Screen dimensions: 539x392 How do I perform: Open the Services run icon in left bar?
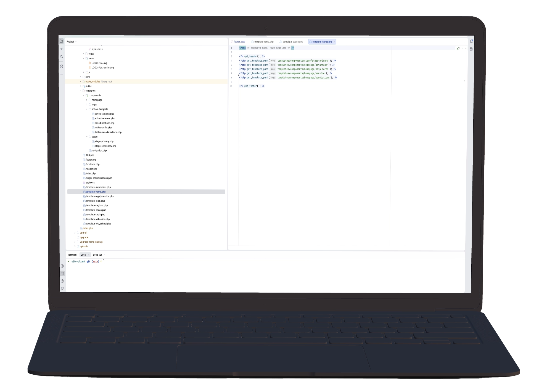(x=62, y=266)
